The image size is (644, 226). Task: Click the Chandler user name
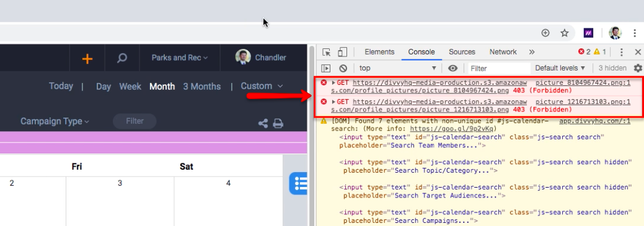[x=271, y=58]
